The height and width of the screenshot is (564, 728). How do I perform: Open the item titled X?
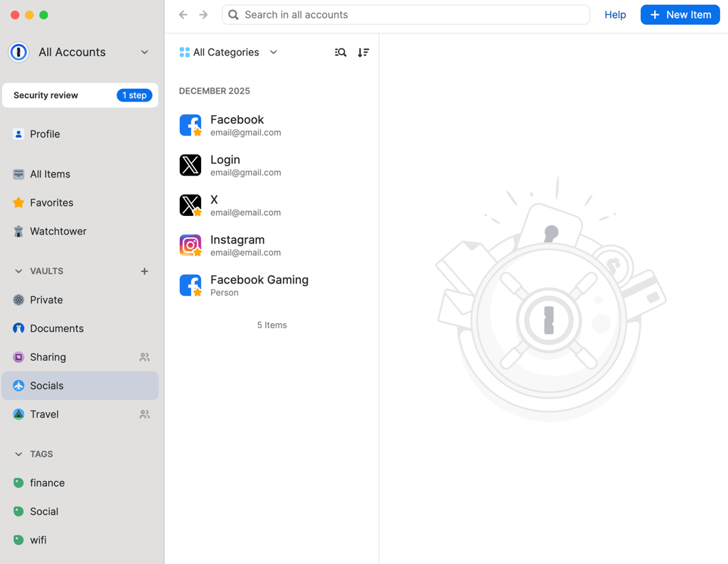[272, 205]
